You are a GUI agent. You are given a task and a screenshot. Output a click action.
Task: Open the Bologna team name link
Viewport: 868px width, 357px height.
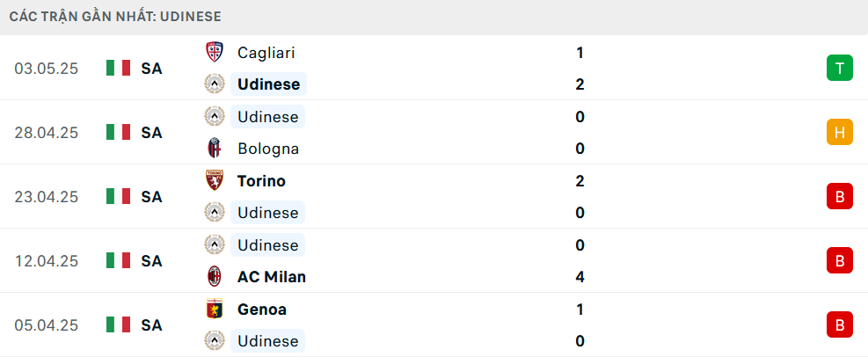(268, 149)
